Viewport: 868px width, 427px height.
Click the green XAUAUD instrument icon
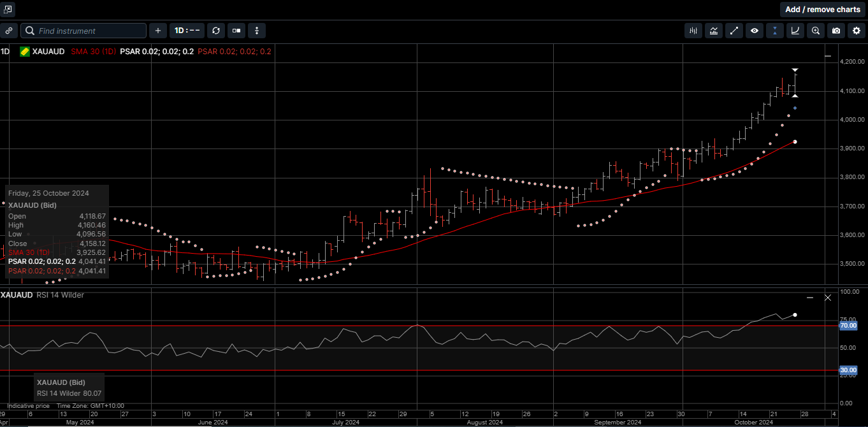tap(24, 52)
